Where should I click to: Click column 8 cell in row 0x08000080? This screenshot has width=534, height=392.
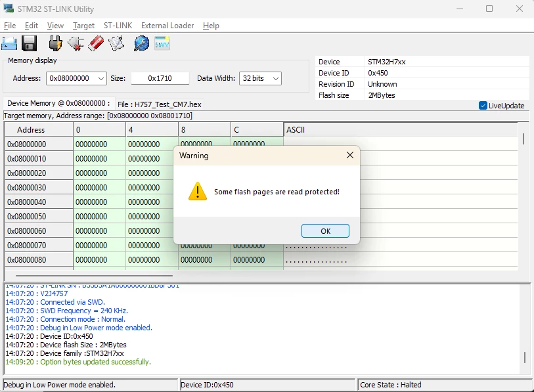tap(204, 260)
